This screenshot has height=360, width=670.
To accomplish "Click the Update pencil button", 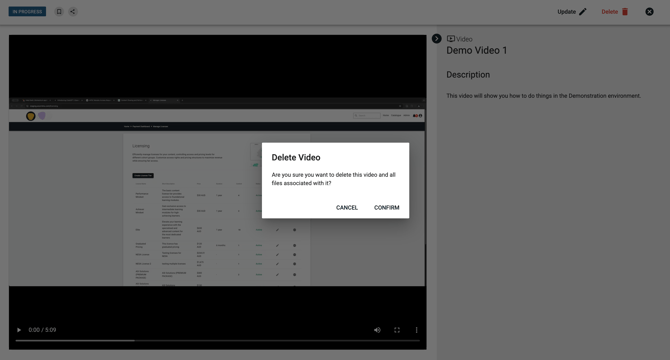I will pos(572,12).
